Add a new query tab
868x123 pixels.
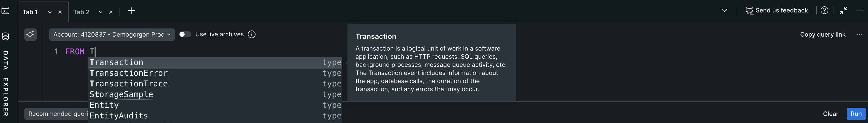tap(132, 11)
